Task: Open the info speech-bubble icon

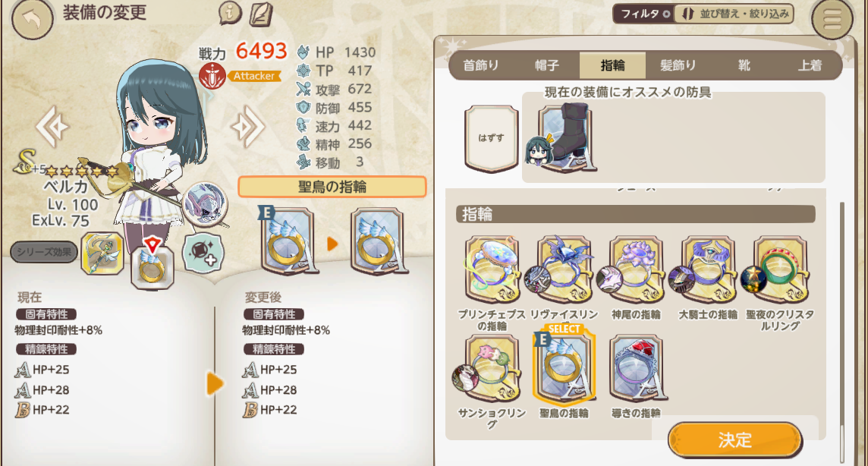Action: [x=231, y=13]
